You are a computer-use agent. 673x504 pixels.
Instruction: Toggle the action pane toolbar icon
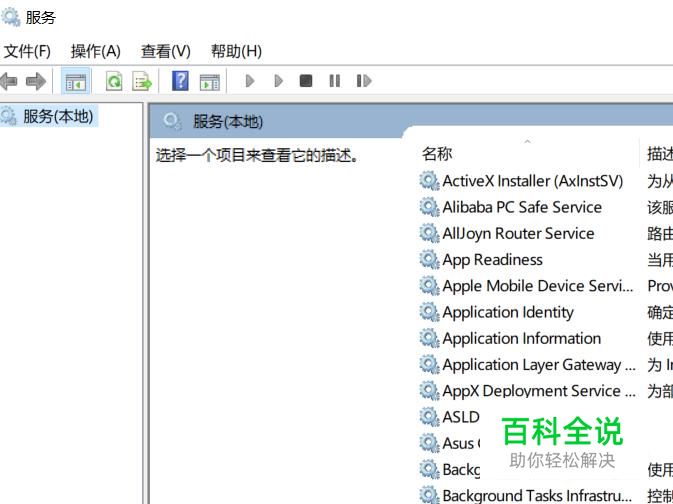click(x=209, y=82)
